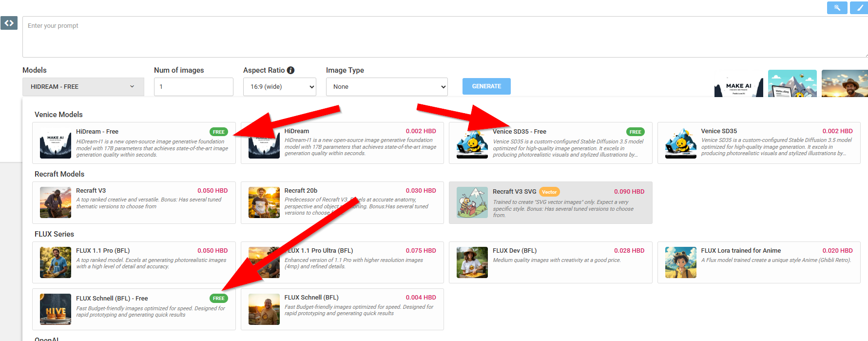
Task: Select the Recraft V3 SVG model
Action: tap(550, 203)
